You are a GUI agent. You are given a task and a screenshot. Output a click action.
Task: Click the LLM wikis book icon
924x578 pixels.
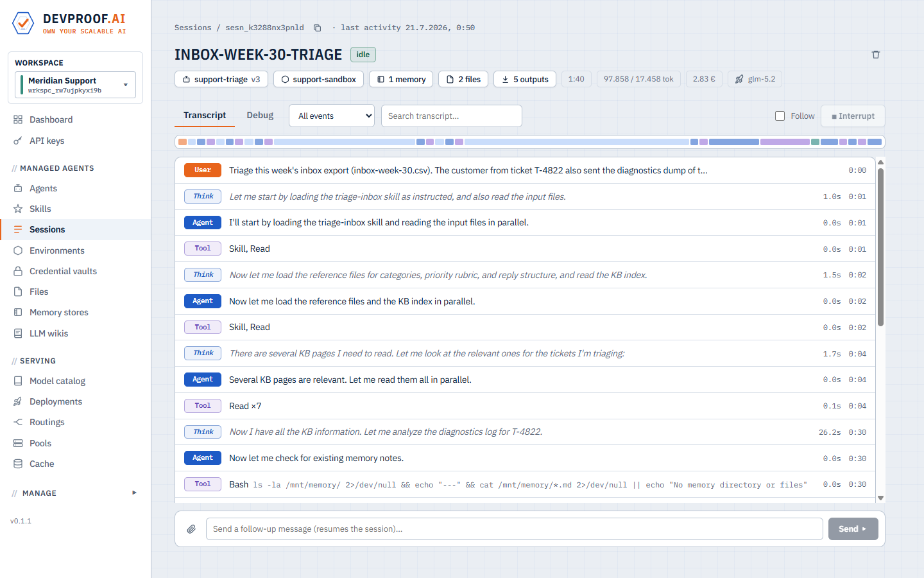click(18, 333)
